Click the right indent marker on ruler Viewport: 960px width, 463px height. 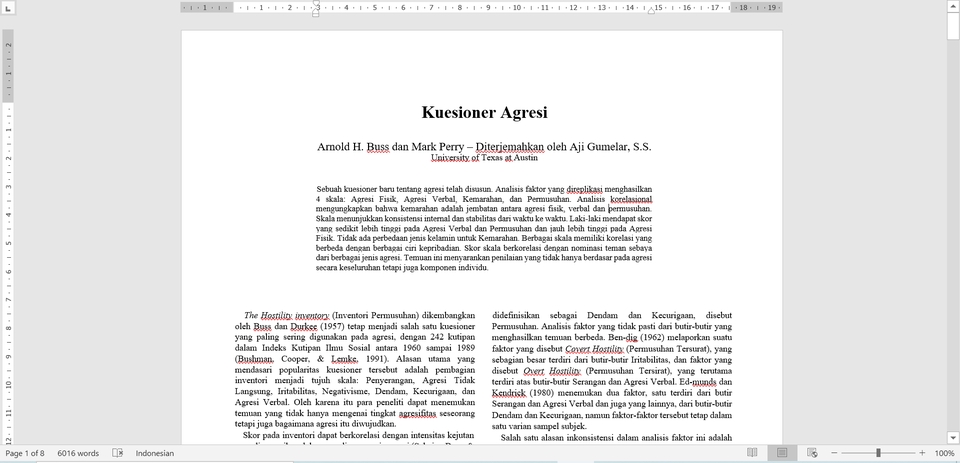(651, 10)
